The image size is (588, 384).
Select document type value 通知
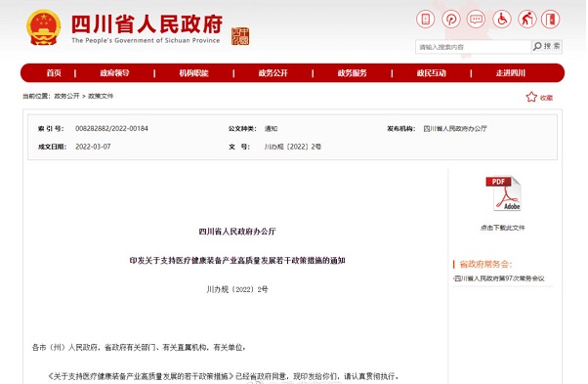(x=271, y=129)
